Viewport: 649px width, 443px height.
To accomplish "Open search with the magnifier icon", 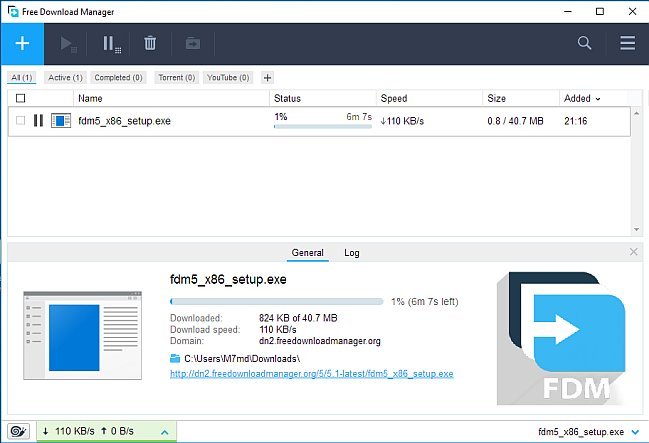I will click(x=584, y=43).
